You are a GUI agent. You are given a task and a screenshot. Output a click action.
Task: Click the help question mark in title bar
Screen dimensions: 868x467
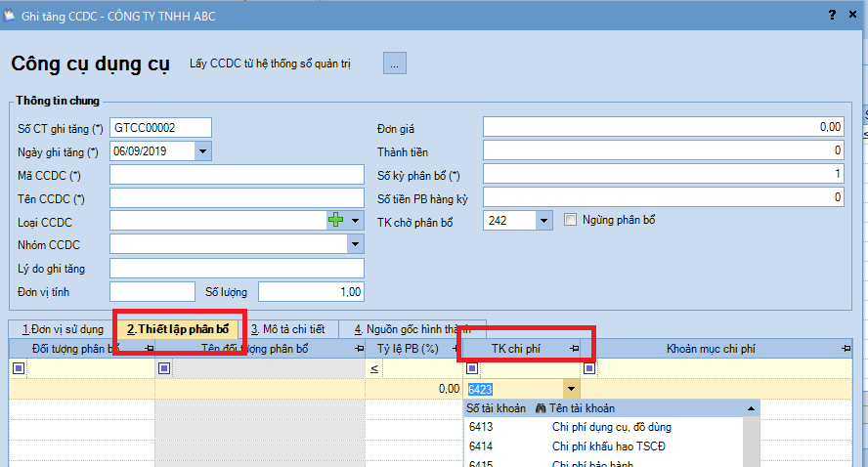pyautogui.click(x=832, y=15)
